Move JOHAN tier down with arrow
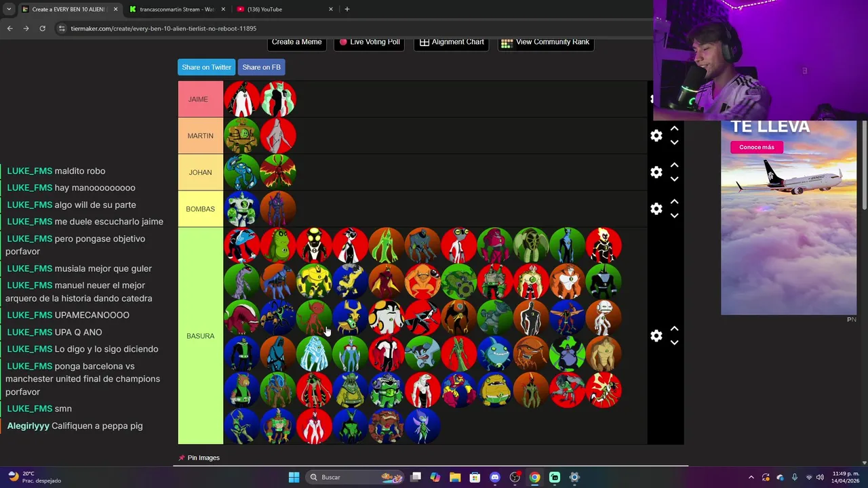The width and height of the screenshot is (868, 488). (674, 179)
